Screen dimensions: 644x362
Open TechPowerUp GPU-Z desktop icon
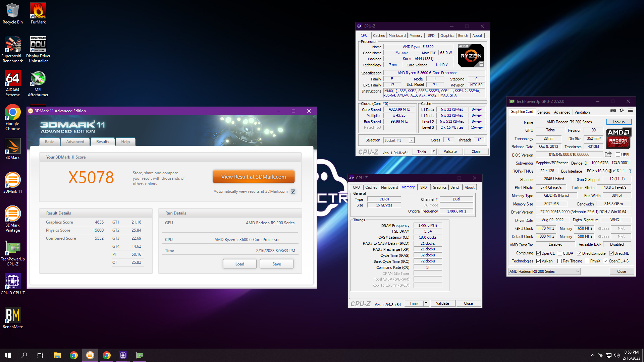[x=13, y=253]
